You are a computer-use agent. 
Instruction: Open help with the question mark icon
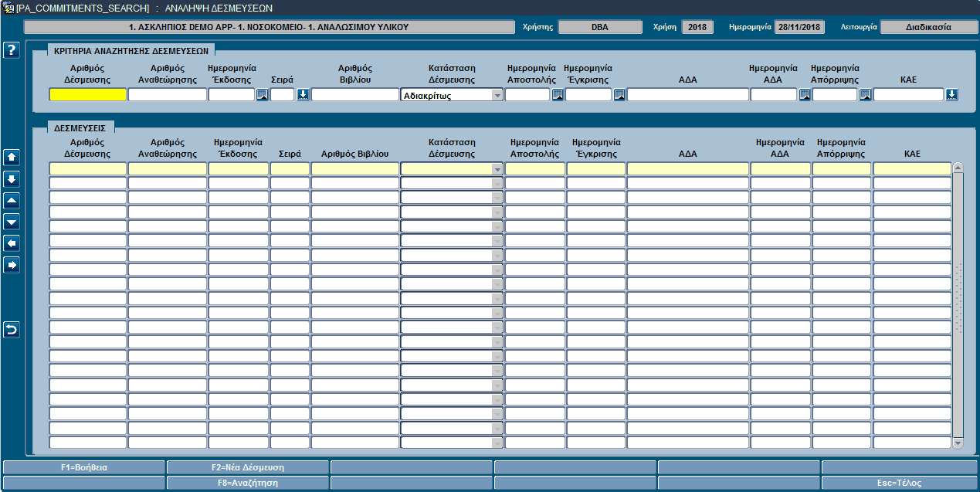click(12, 51)
